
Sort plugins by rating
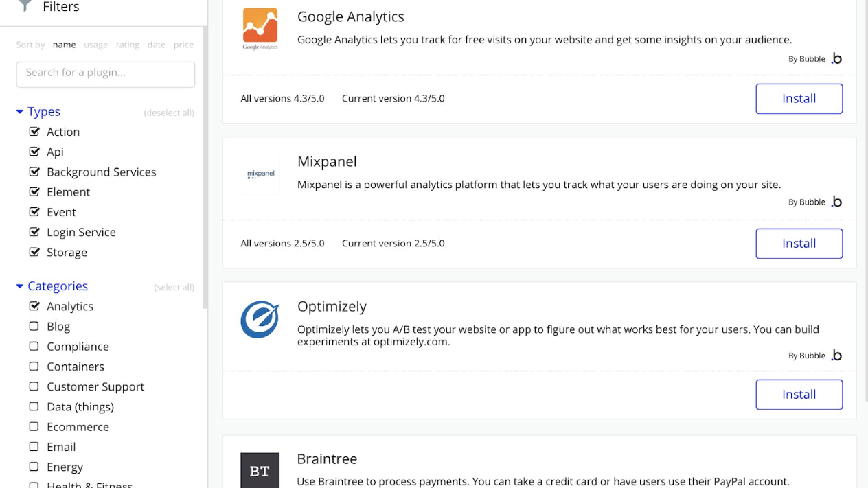click(x=127, y=45)
